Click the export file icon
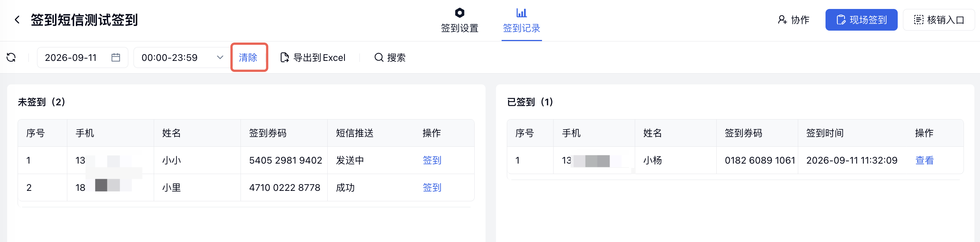 tap(284, 58)
